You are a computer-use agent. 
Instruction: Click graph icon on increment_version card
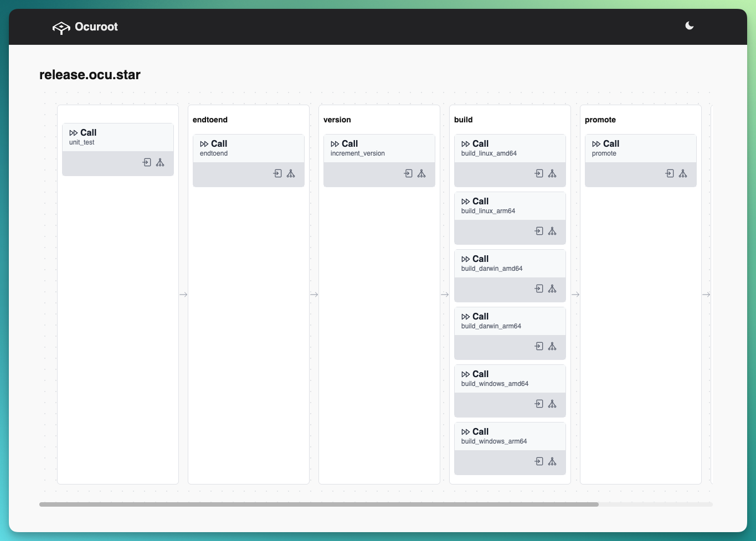point(421,173)
